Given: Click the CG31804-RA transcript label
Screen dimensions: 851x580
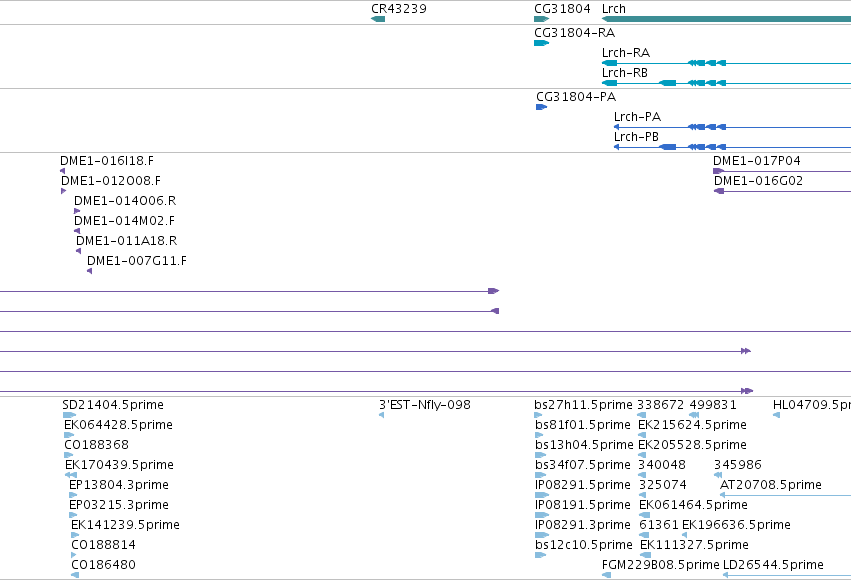Looking at the screenshot, I should [575, 33].
